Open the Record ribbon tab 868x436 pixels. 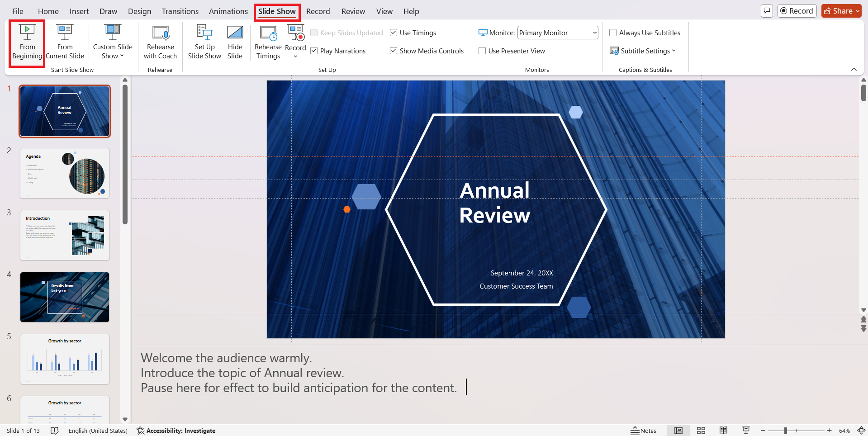(318, 11)
